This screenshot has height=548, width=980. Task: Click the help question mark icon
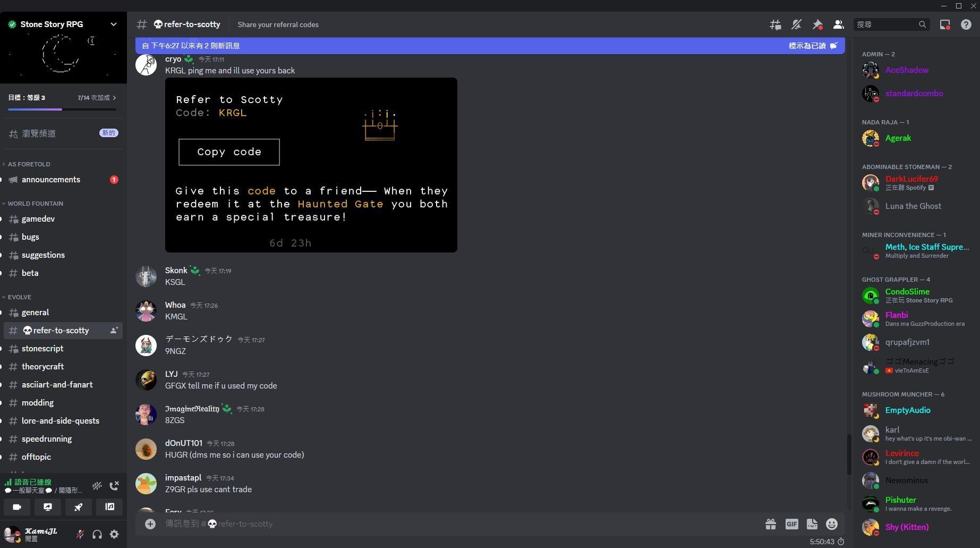966,24
